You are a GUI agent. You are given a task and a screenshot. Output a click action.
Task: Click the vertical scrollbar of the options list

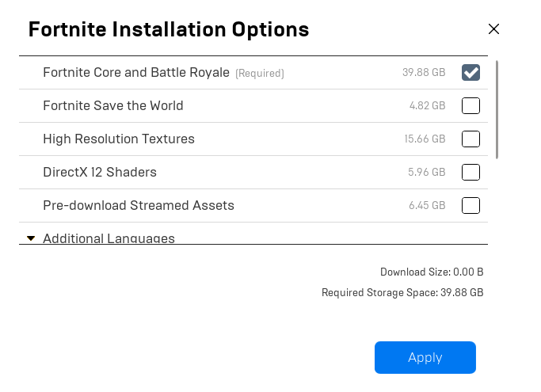tap(497, 109)
